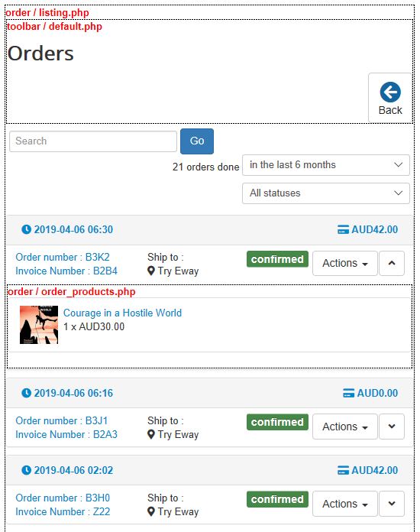
Task: Open Actions menu for order B3H0
Action: 344,504
